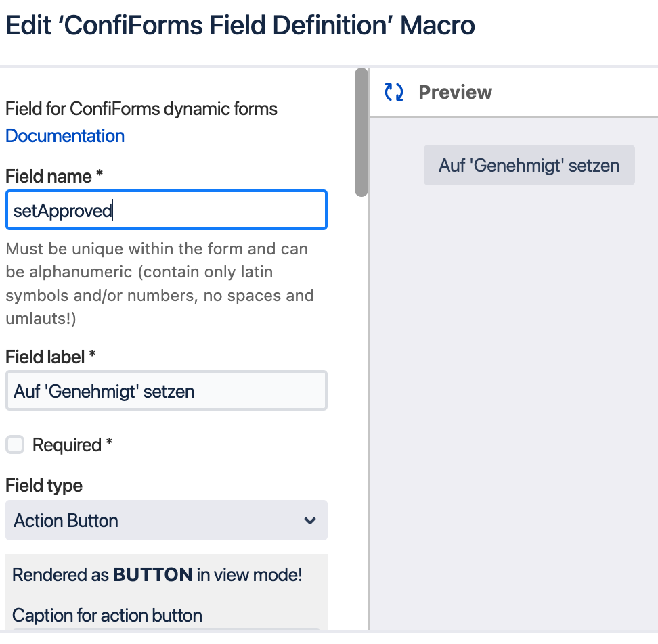Click the 'Caption for action button' label
The width and height of the screenshot is (658, 644).
coord(107,616)
